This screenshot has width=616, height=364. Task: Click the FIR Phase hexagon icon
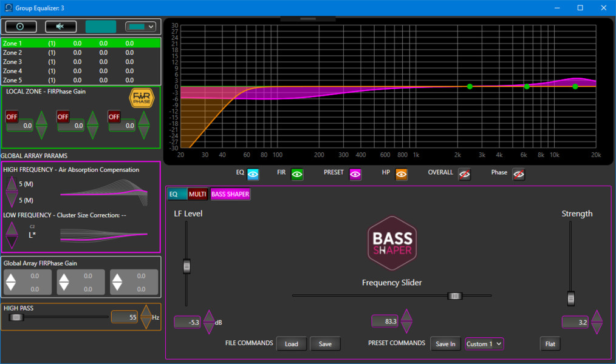click(x=142, y=99)
